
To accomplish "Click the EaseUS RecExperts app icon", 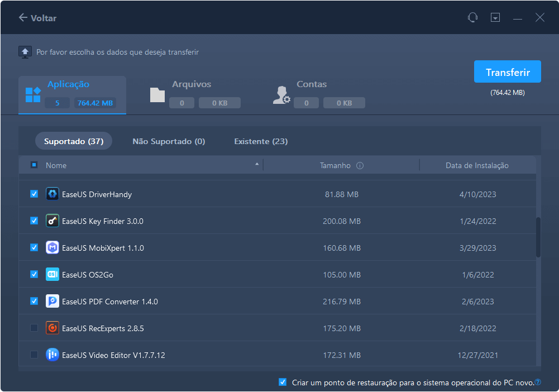I will tap(52, 328).
